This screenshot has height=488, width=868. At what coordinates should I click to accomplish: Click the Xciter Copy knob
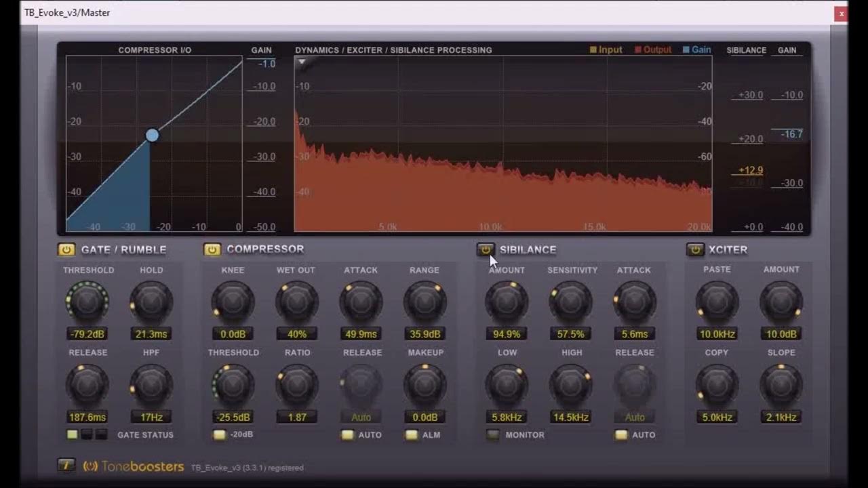[717, 385]
